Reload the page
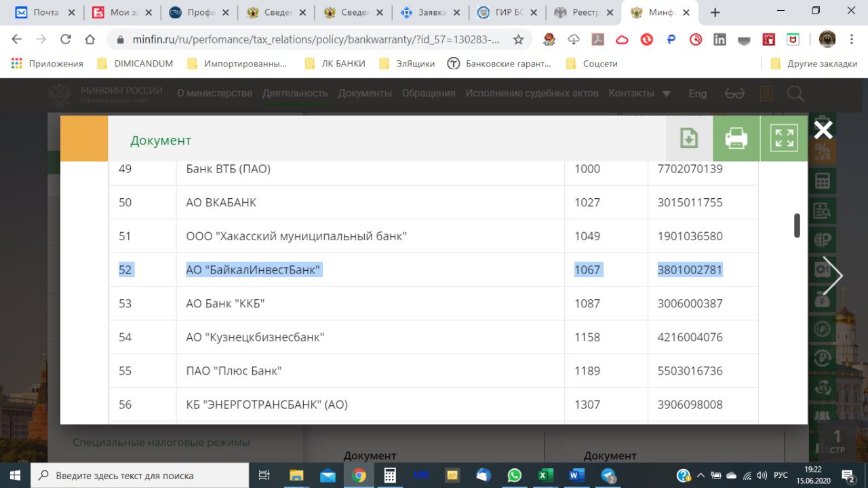 point(66,39)
